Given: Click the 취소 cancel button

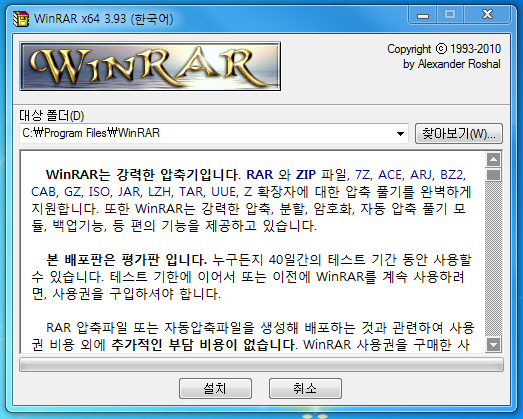Looking at the screenshot, I should (305, 388).
